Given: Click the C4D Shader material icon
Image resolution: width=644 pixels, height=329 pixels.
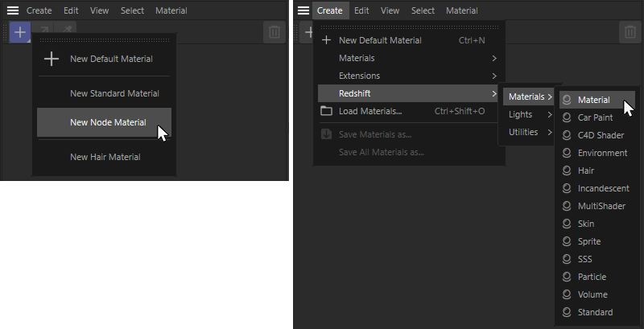Looking at the screenshot, I should click(x=567, y=135).
